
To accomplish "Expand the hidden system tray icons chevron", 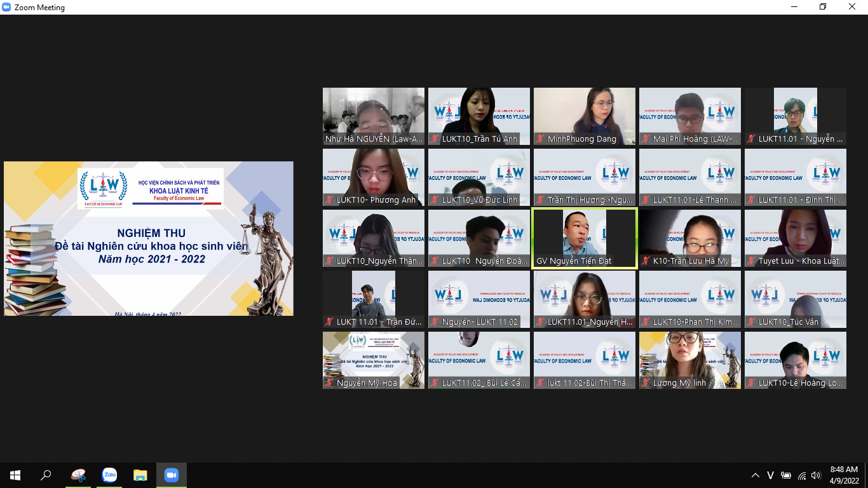I will point(755,475).
